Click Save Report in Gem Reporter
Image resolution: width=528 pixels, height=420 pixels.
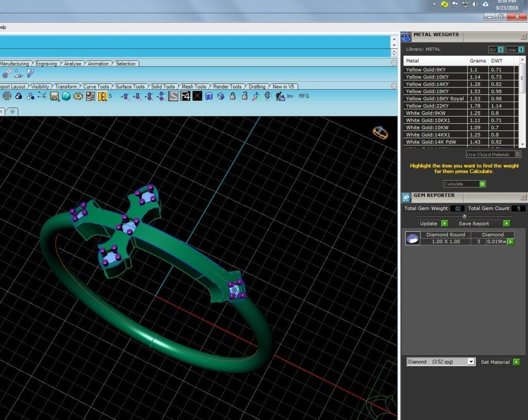(484, 223)
